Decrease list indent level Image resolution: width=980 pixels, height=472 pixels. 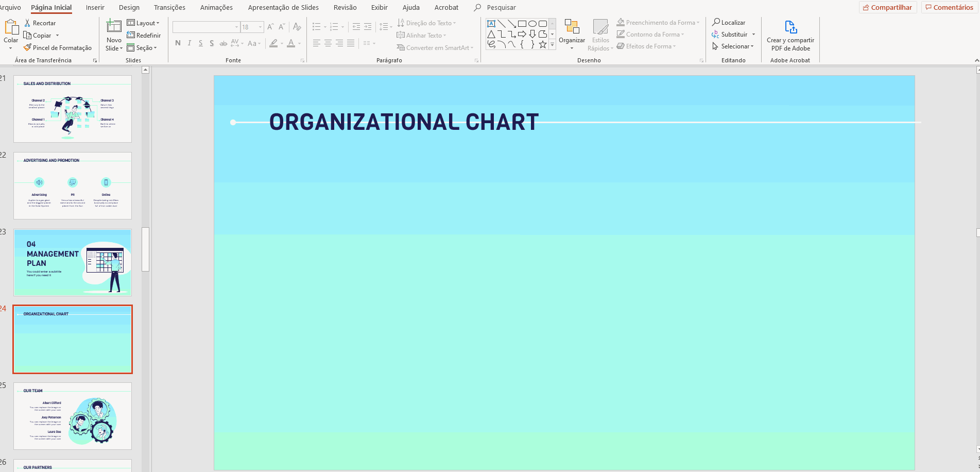[356, 27]
